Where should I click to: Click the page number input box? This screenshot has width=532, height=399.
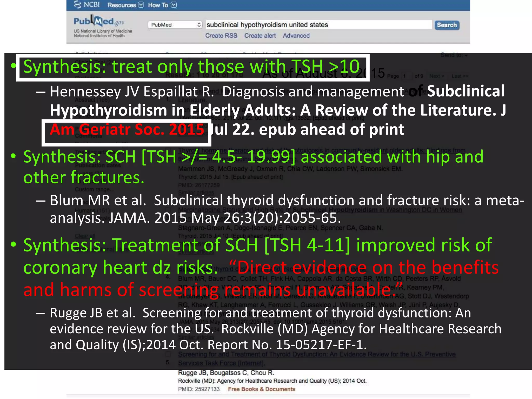[407, 76]
